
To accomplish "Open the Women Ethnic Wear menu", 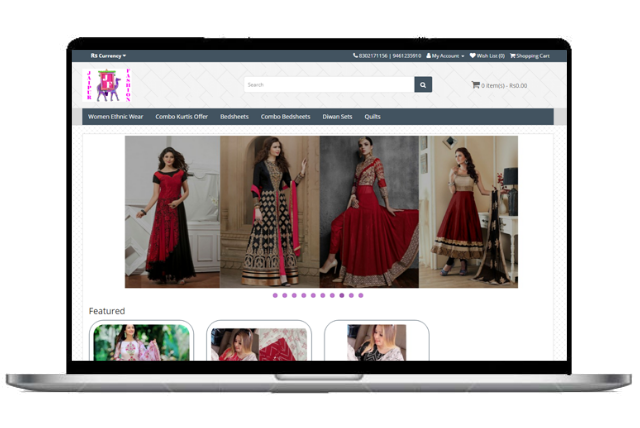I will pos(115,117).
